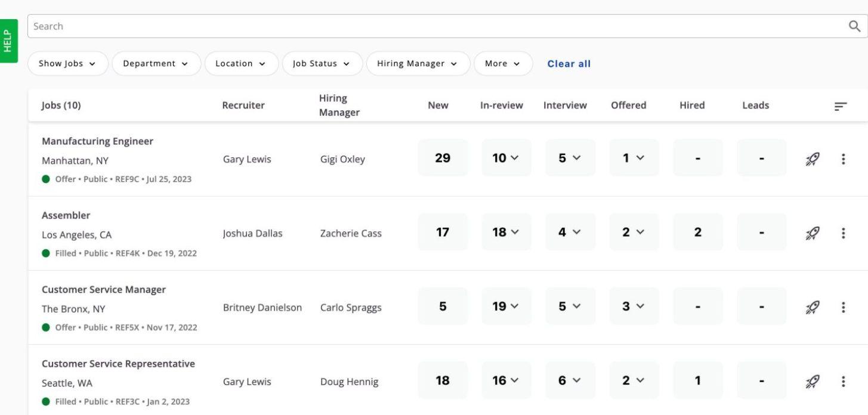Click the search magnifier icon

pos(854,26)
